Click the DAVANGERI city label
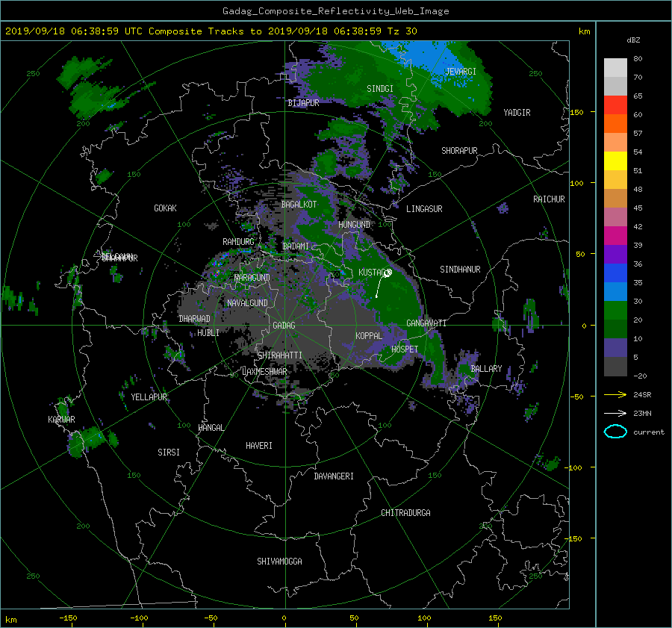Image resolution: width=672 pixels, height=628 pixels. coord(334,476)
